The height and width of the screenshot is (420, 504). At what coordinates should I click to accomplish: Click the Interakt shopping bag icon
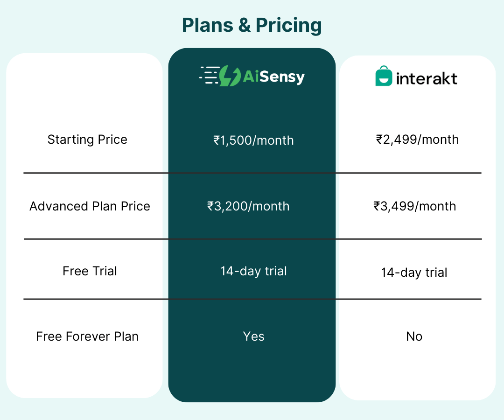point(384,76)
